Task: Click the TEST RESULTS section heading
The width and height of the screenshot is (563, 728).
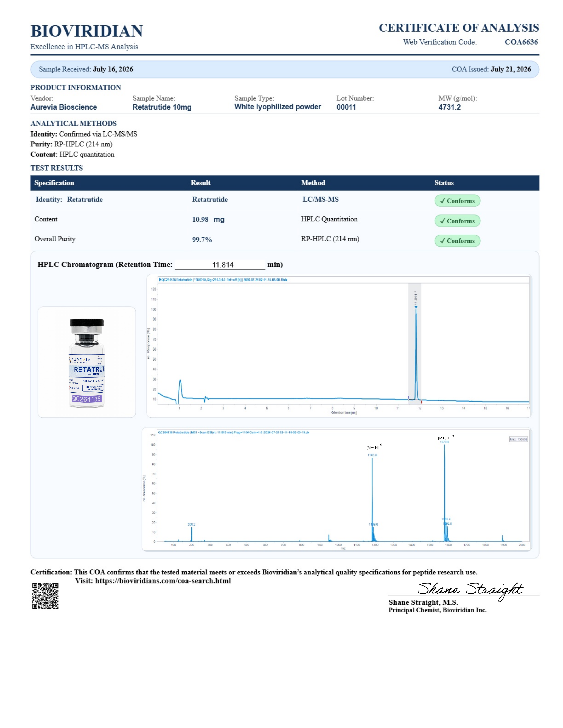Action: tap(57, 168)
